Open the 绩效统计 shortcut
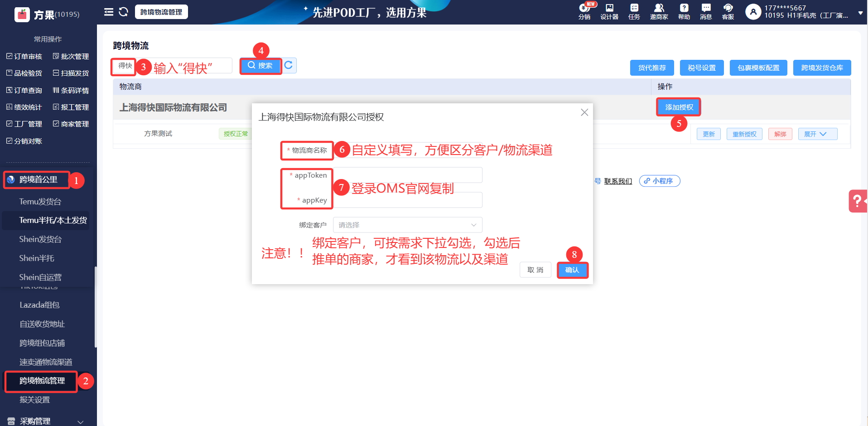Viewport: 868px width, 426px height. [x=24, y=107]
